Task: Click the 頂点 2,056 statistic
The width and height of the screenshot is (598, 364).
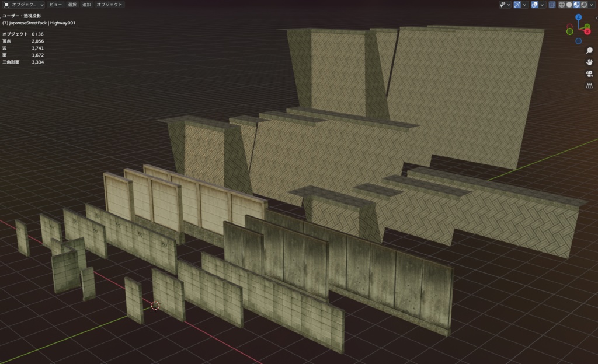Action: [x=23, y=41]
